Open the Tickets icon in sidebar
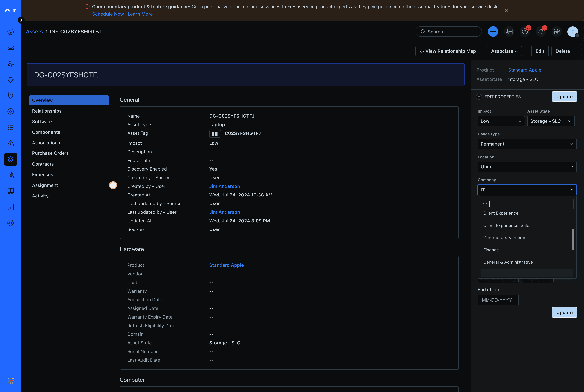Viewport: 584px width, 392px height. click(x=10, y=48)
